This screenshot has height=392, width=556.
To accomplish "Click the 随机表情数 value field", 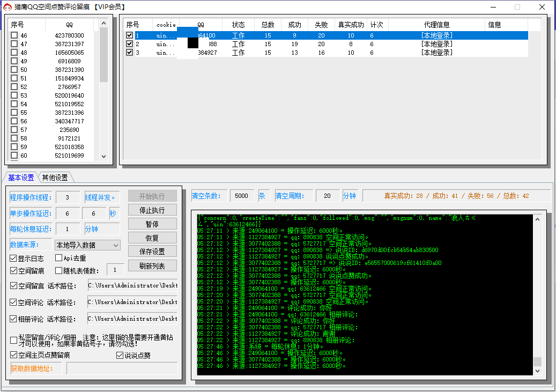I will pyautogui.click(x=116, y=270).
